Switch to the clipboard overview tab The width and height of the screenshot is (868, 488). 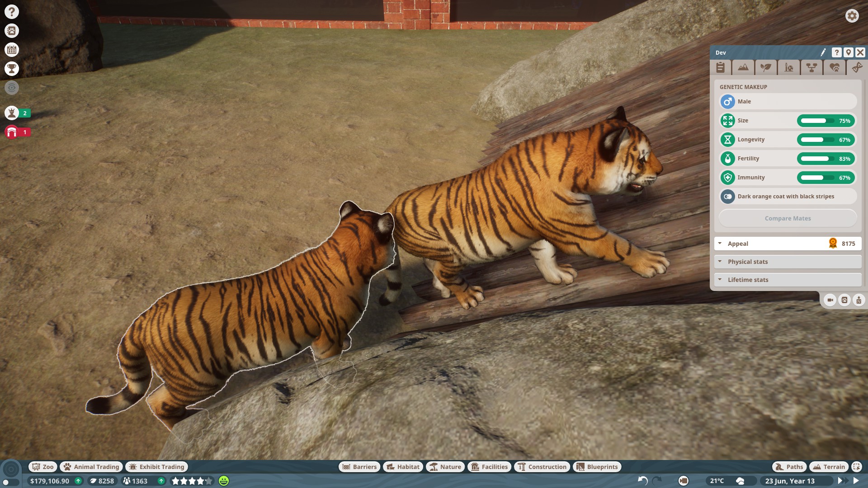721,67
